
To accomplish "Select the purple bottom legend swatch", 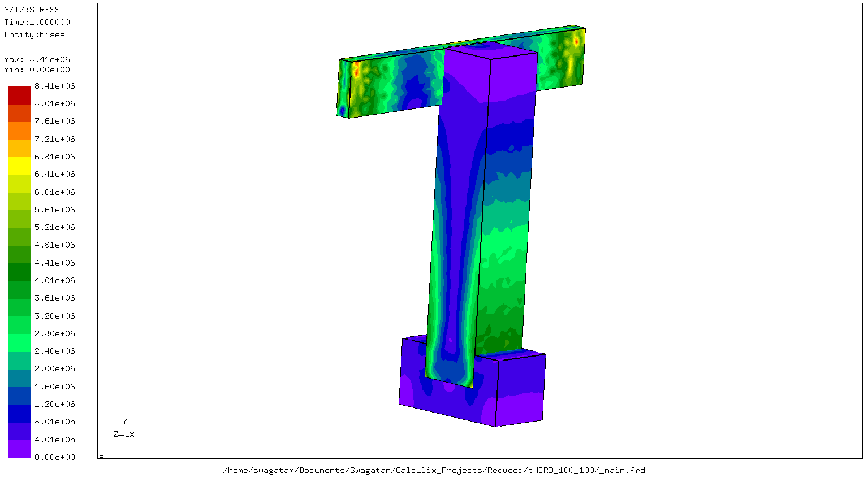I will (x=19, y=449).
